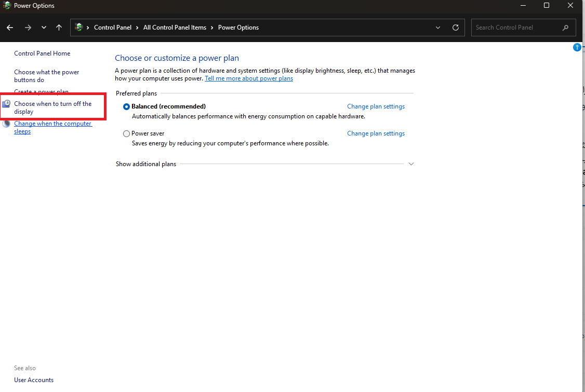Open the Recent locations dropdown arrow
The image size is (585, 392).
[44, 28]
